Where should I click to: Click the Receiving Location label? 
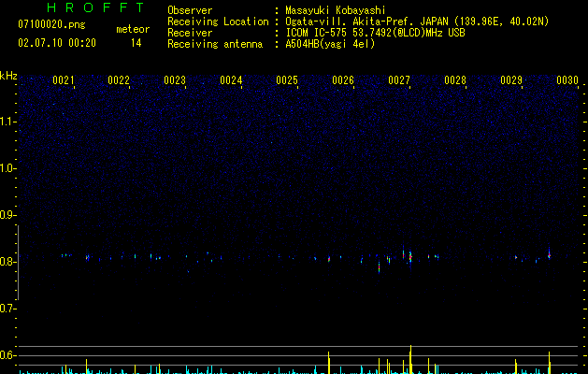[218, 22]
